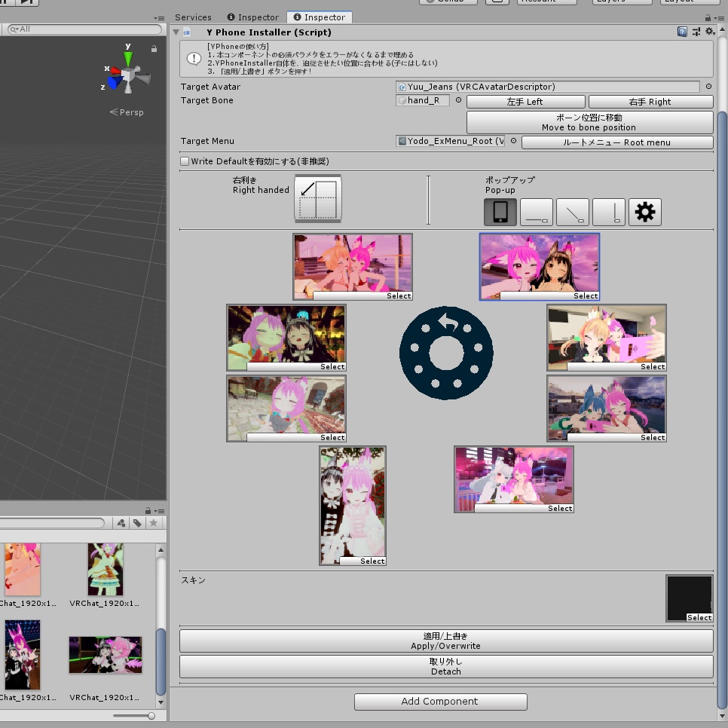Click the vertical slider beside Right handed

tap(428, 200)
